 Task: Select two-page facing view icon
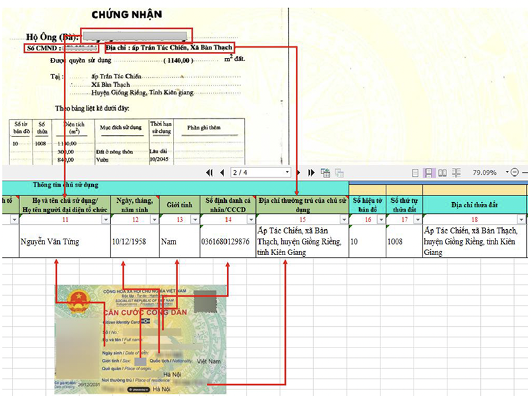[x=442, y=173]
